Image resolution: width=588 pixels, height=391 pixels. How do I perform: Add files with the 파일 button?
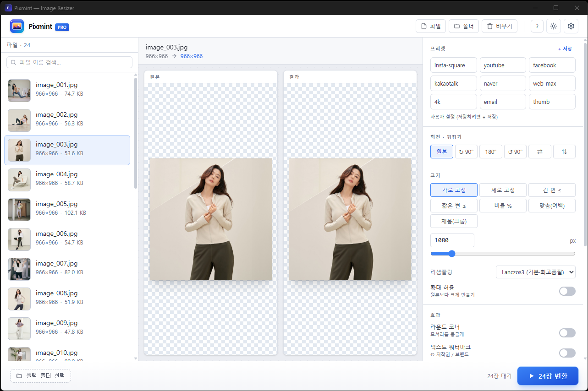[431, 27]
